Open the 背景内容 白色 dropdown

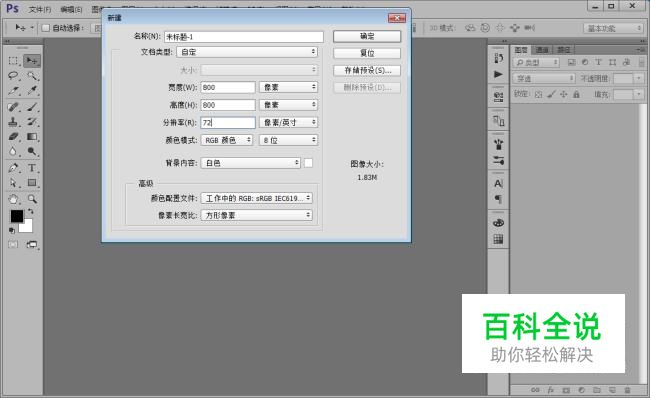(251, 163)
